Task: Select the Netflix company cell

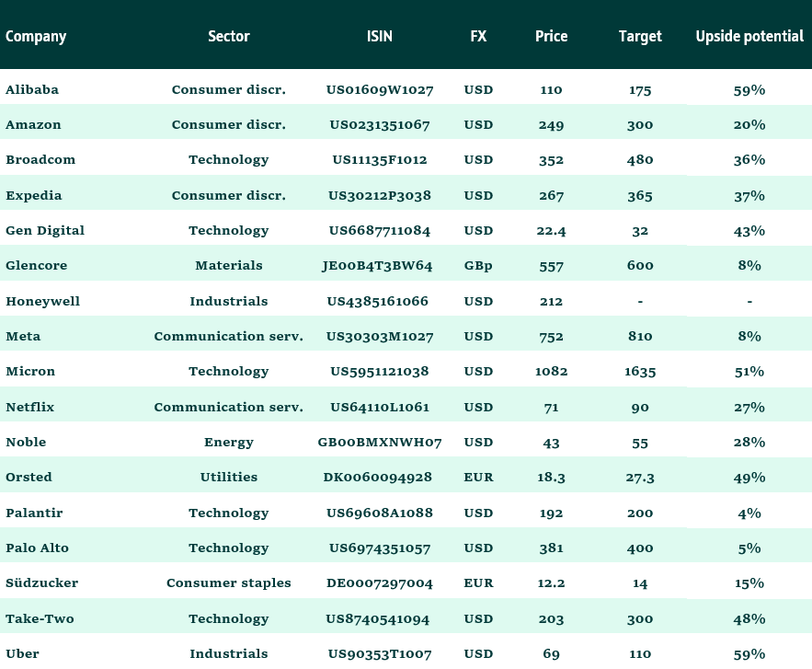Action: pos(30,407)
